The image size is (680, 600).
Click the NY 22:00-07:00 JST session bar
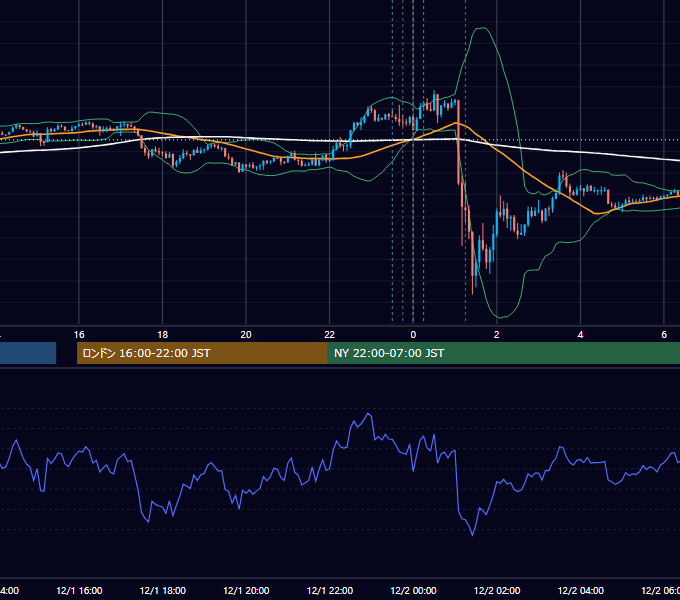[503, 353]
